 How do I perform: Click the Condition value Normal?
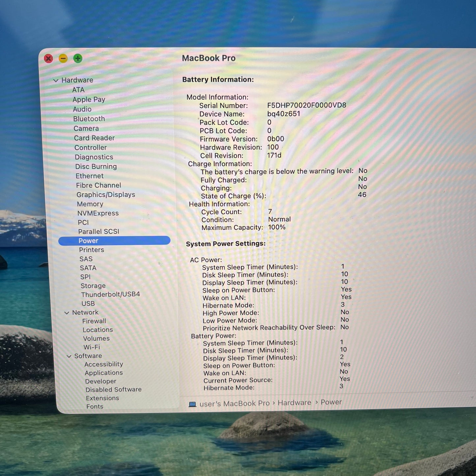coord(279,219)
